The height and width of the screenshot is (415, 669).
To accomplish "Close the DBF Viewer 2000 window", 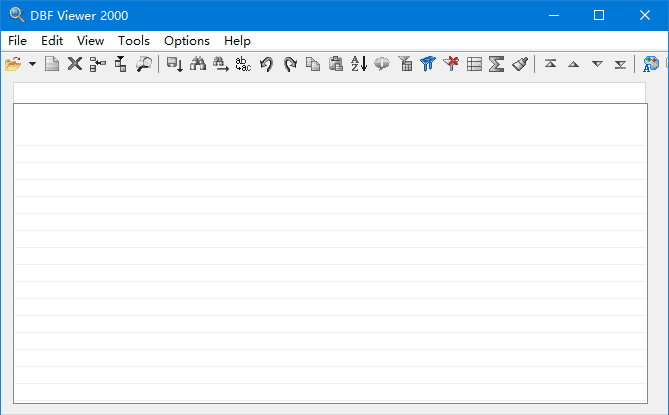I will point(645,15).
